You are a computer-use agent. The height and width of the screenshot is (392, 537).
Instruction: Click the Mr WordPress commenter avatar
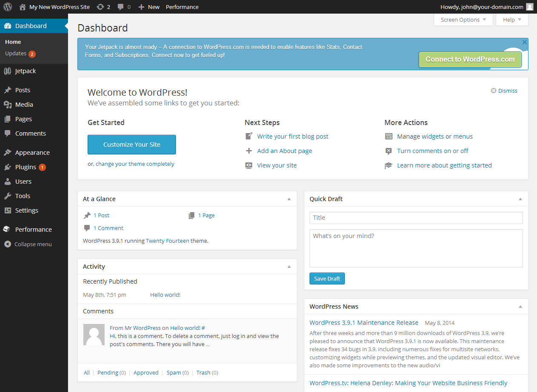(94, 335)
